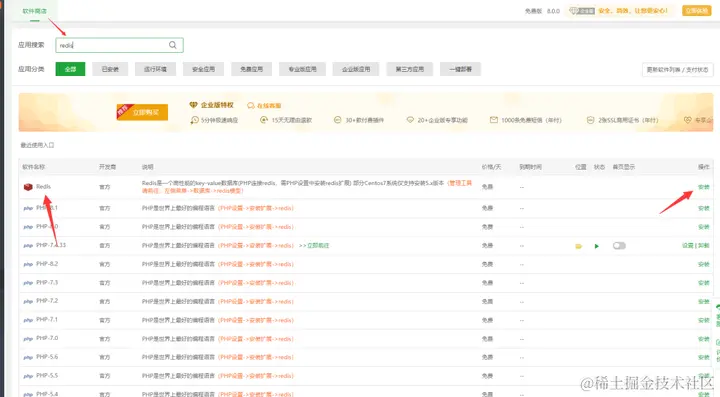Click 安装 link in the PHP-7.3 row
The width and height of the screenshot is (720, 397).
point(703,283)
